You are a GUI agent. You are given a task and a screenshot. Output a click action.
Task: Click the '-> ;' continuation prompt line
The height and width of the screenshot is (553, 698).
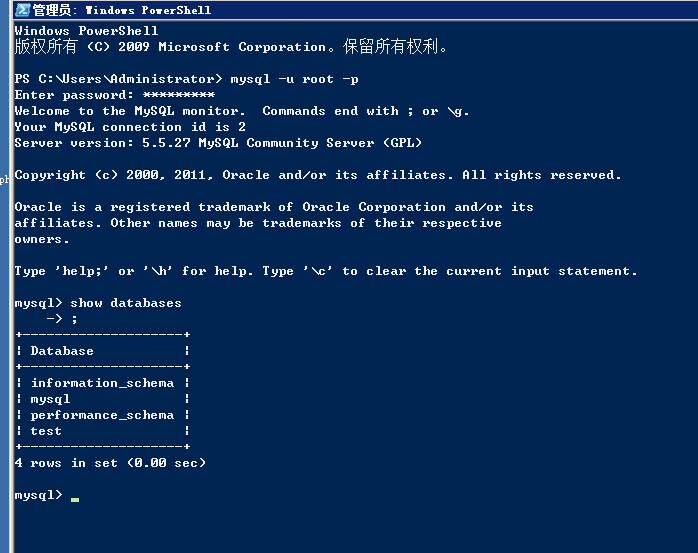pyautogui.click(x=62, y=319)
